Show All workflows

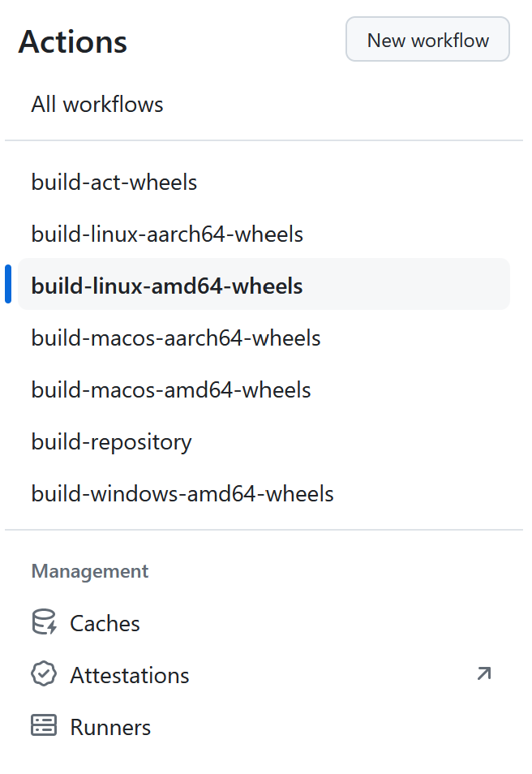click(97, 105)
